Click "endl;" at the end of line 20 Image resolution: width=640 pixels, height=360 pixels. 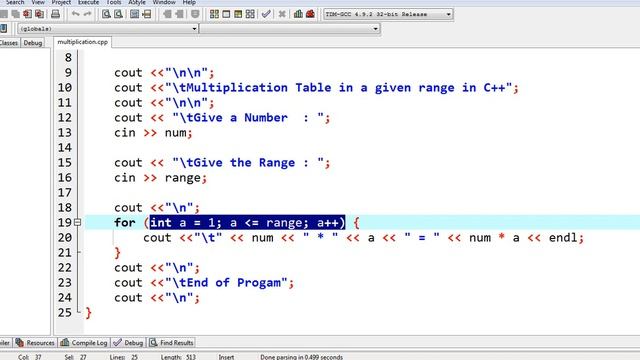566,238
